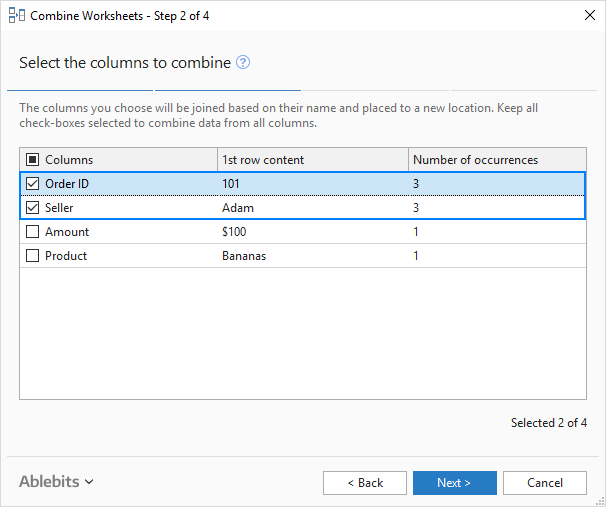Open the Ablebits dropdown menu
The height and width of the screenshot is (507, 606).
56,482
